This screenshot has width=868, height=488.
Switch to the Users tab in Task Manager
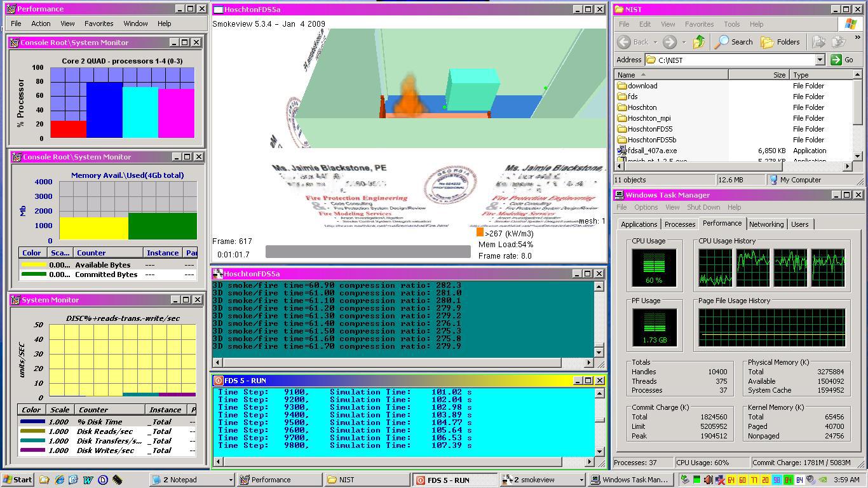click(x=799, y=224)
